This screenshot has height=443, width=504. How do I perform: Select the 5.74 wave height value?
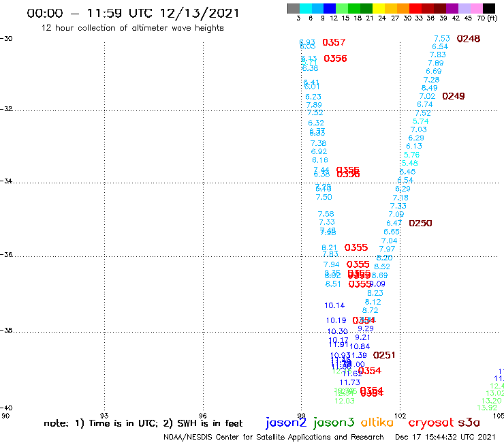click(x=421, y=121)
